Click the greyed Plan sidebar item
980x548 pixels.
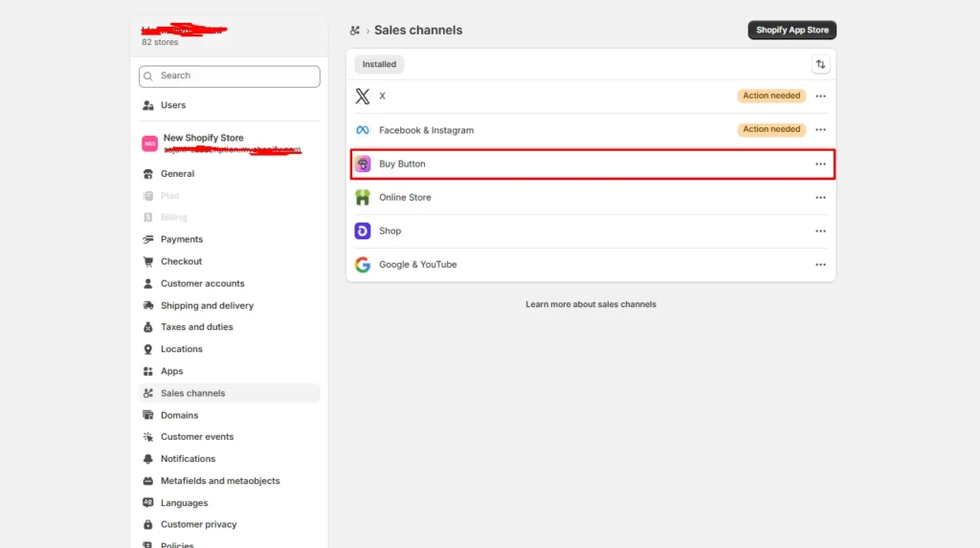(x=230, y=196)
